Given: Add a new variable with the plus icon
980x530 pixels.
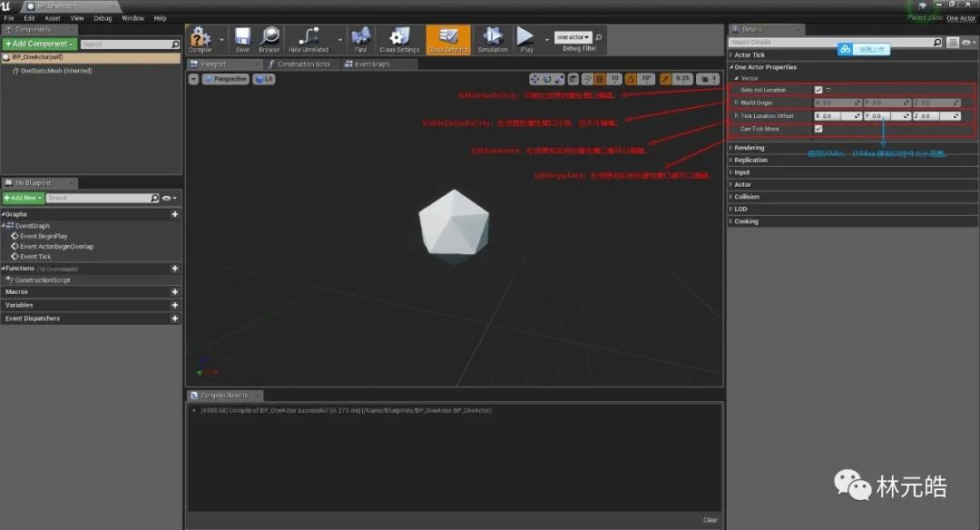Looking at the screenshot, I should click(175, 305).
